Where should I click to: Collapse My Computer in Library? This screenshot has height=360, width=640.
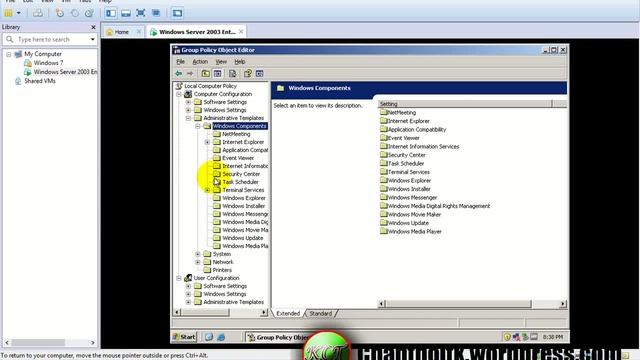pyautogui.click(x=9, y=54)
